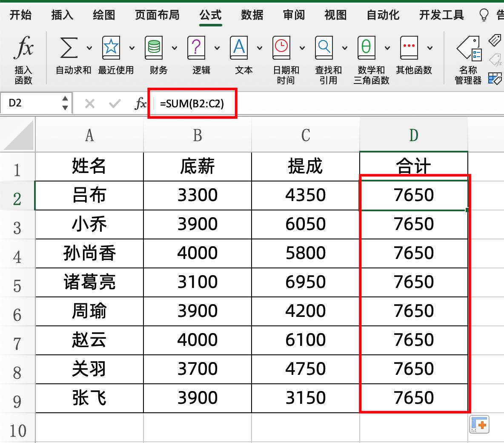The height and width of the screenshot is (443, 504).
Task: Click the lightbulb help icon
Action: (x=483, y=15)
